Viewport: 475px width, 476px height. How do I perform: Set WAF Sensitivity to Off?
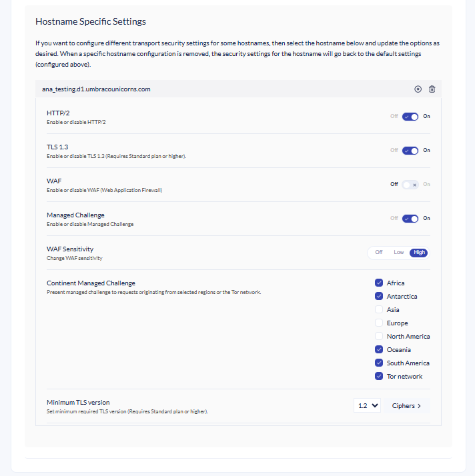click(378, 253)
